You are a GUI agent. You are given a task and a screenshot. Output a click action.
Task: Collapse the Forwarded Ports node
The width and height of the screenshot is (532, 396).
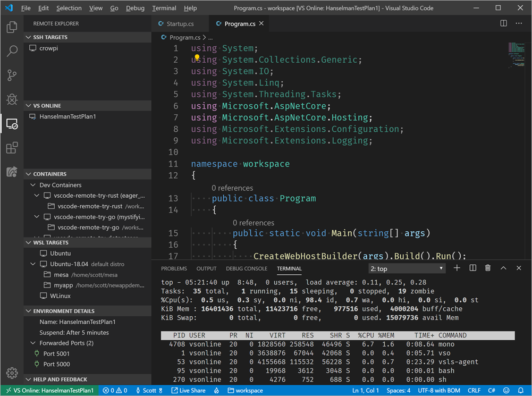(33, 343)
